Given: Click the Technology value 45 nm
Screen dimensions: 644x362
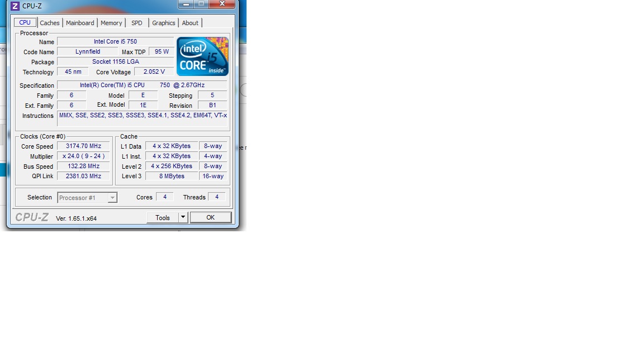Looking at the screenshot, I should [x=73, y=72].
